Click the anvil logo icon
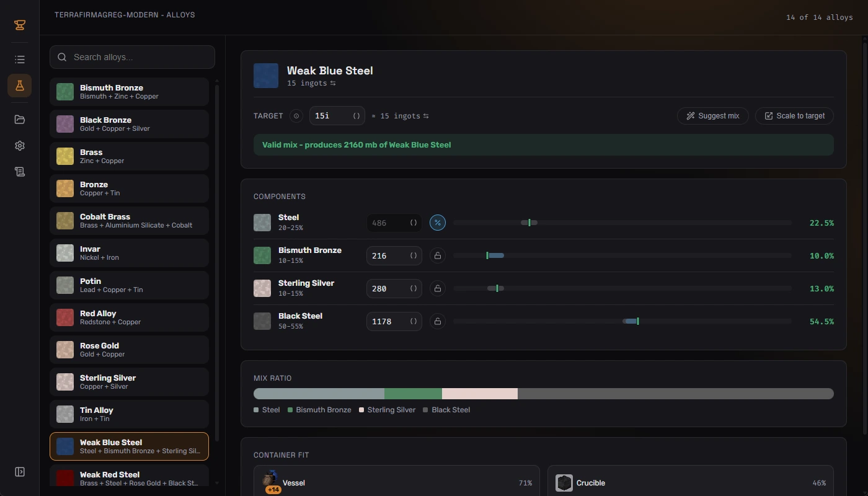Screen dimensions: 868x496 (20, 25)
